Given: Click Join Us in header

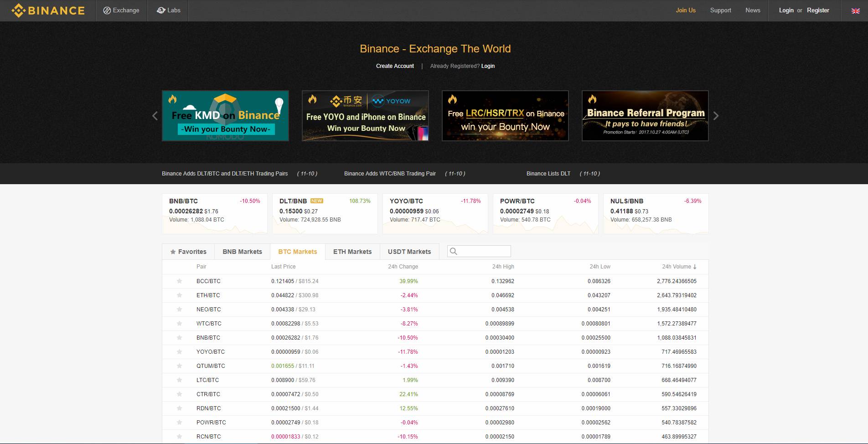Looking at the screenshot, I should click(686, 10).
